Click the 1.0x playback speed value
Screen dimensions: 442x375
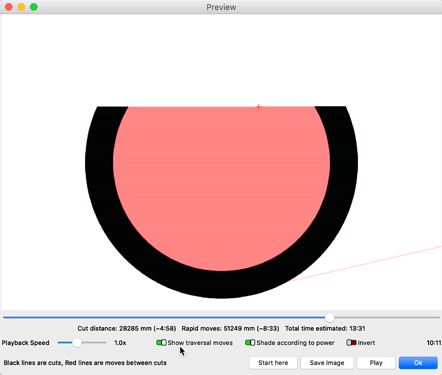pos(120,343)
